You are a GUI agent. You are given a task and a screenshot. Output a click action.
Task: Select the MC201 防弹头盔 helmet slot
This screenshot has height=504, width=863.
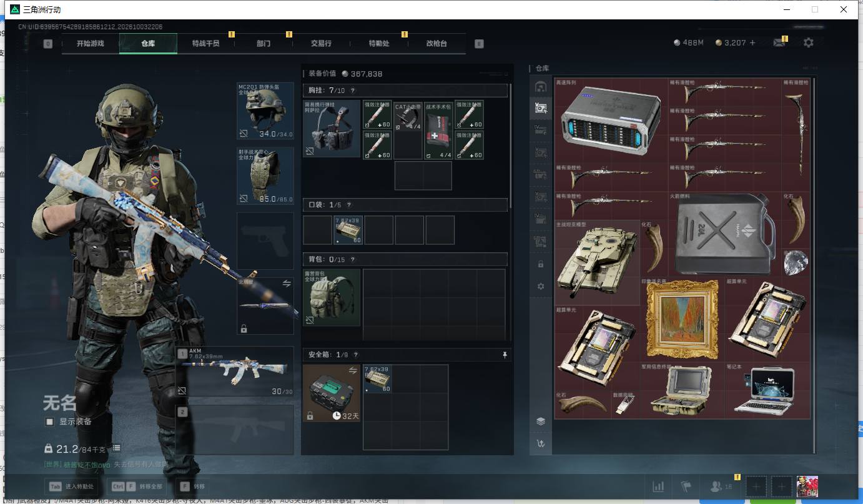point(265,111)
